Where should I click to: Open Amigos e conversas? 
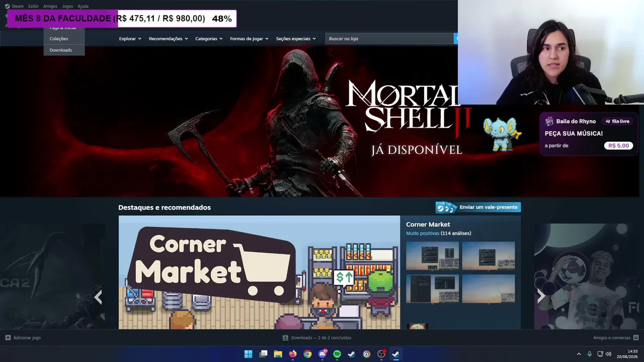click(612, 338)
